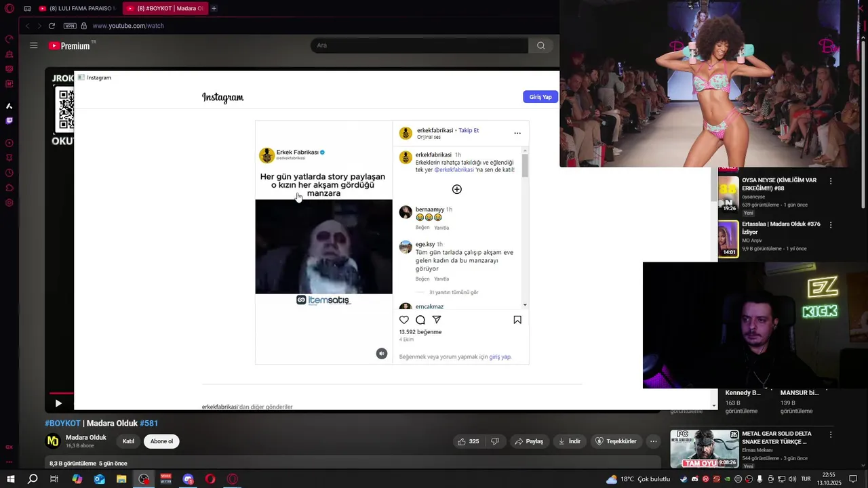Switch to the LULI FAMA PARAISO tab
868x488 pixels.
point(77,8)
